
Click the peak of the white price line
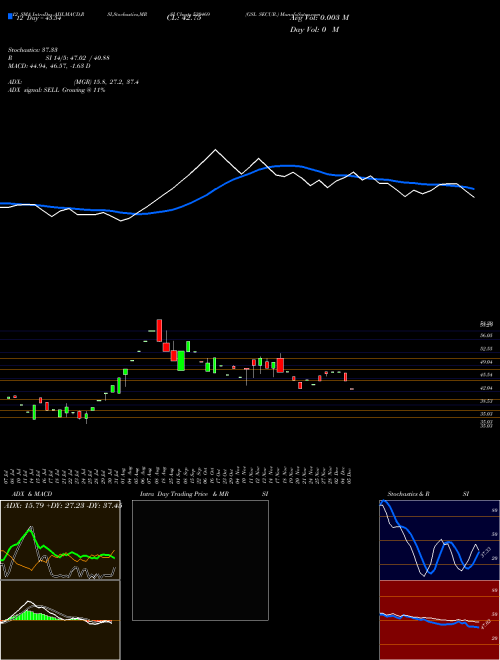pyautogui.click(x=215, y=150)
